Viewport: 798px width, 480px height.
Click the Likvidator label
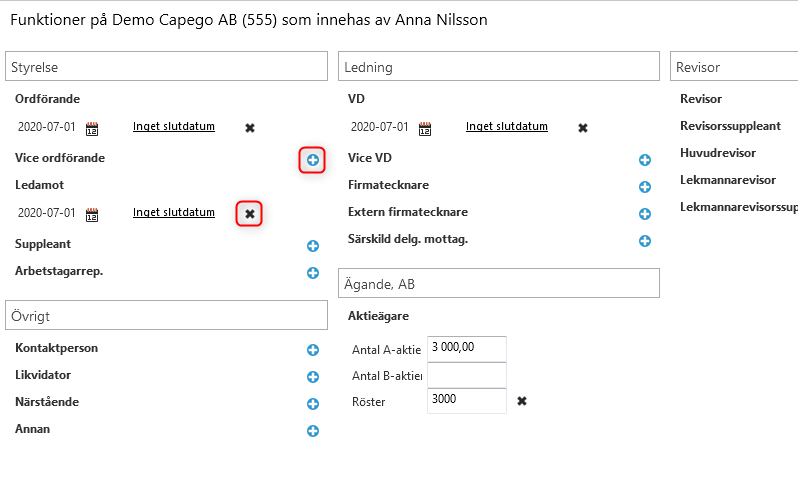coord(43,375)
